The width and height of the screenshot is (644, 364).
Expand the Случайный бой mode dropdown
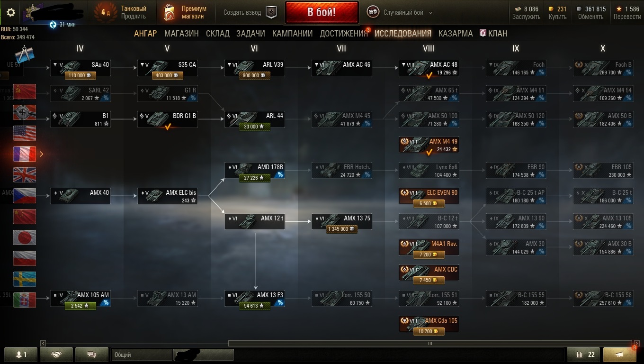430,13
